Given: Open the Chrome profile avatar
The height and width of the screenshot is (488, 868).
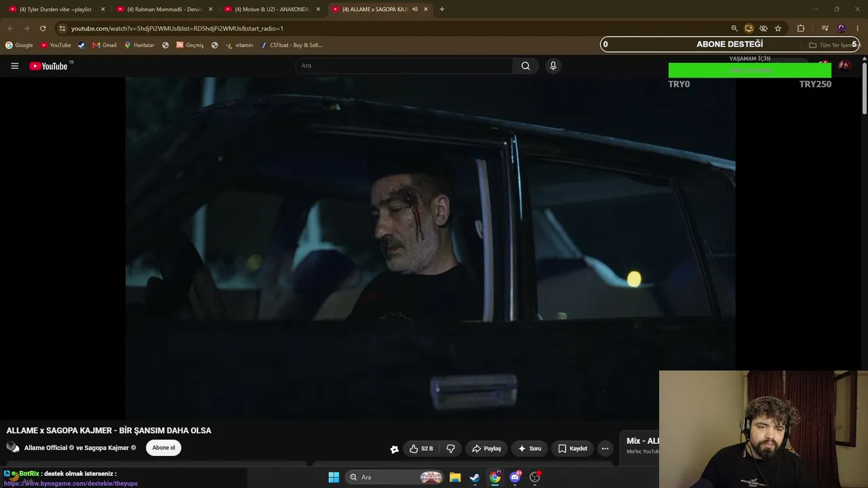Looking at the screenshot, I should click(x=842, y=28).
